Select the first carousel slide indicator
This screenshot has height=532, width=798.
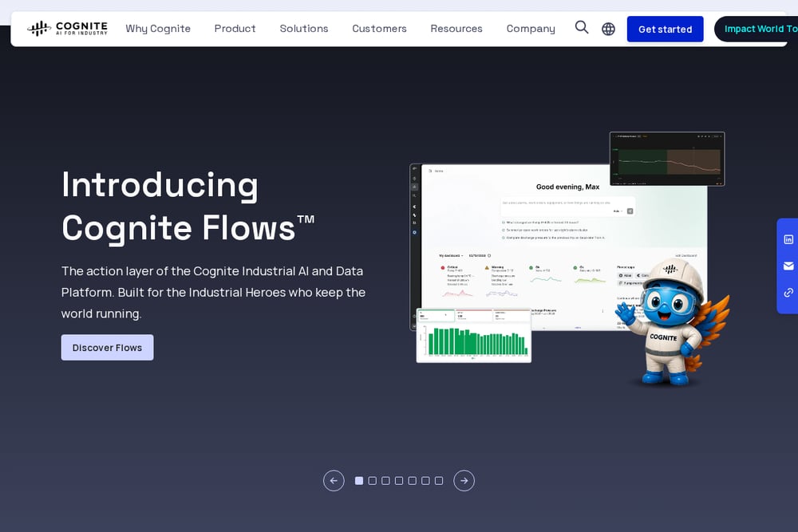click(x=359, y=481)
